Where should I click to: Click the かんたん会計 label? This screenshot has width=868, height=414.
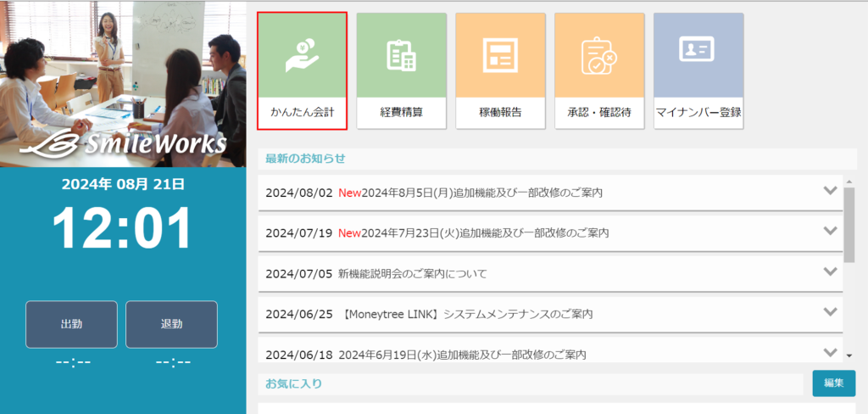pos(303,113)
